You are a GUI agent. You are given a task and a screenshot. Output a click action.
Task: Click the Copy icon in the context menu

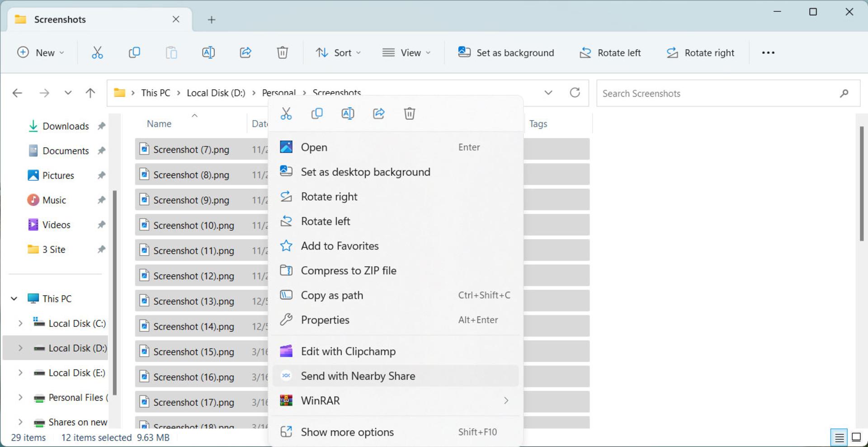(x=317, y=113)
